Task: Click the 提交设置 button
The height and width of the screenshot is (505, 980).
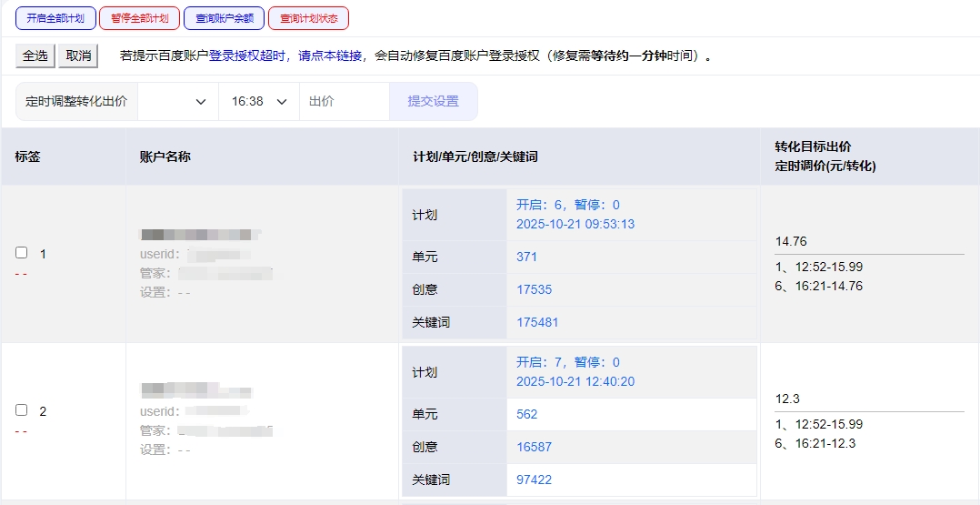Action: [x=433, y=102]
